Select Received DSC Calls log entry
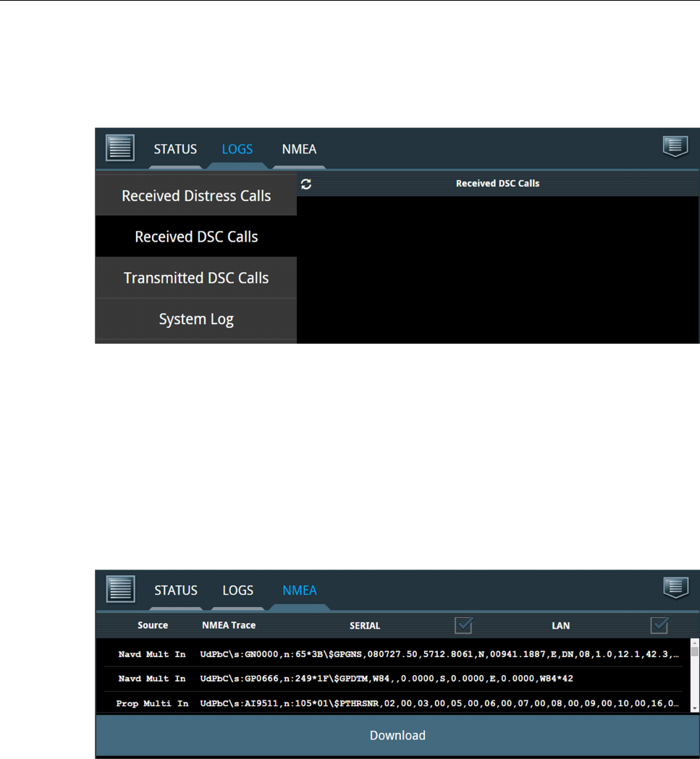The height and width of the screenshot is (759, 700). point(196,237)
